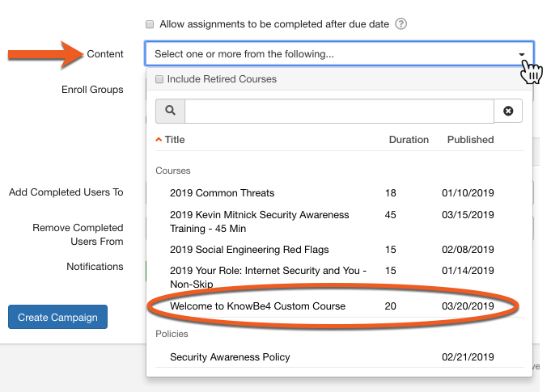Image resolution: width=551 pixels, height=392 pixels.
Task: Click into the course search input field
Action: pos(338,111)
